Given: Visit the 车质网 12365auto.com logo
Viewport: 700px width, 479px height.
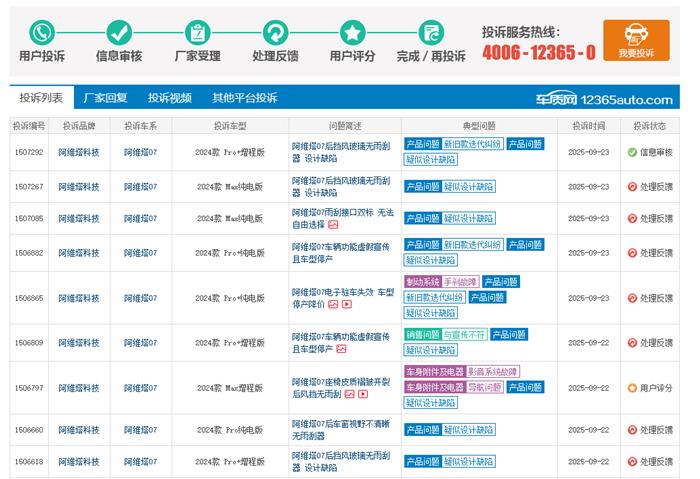Looking at the screenshot, I should click(x=615, y=99).
